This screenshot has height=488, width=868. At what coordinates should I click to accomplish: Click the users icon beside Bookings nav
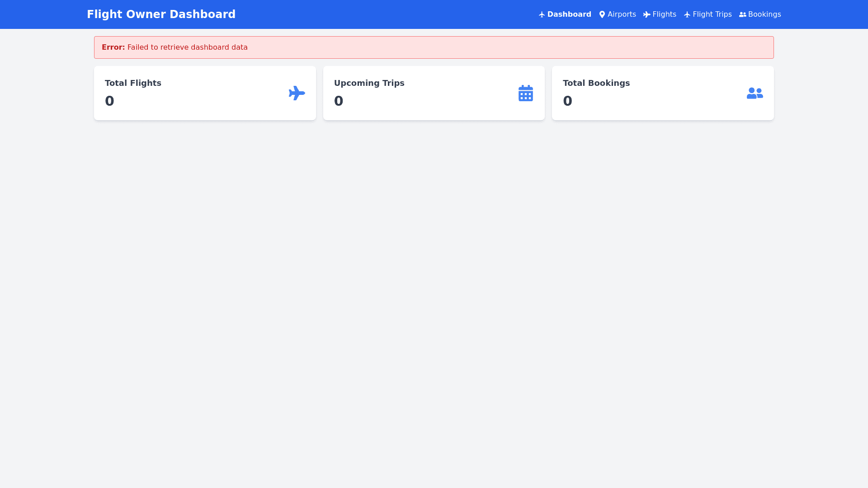click(x=742, y=14)
